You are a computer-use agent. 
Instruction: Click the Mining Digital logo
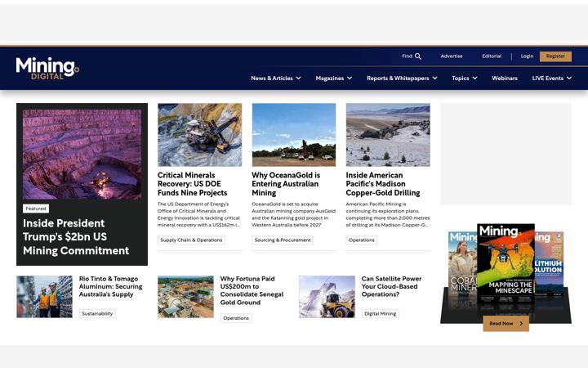pyautogui.click(x=47, y=69)
